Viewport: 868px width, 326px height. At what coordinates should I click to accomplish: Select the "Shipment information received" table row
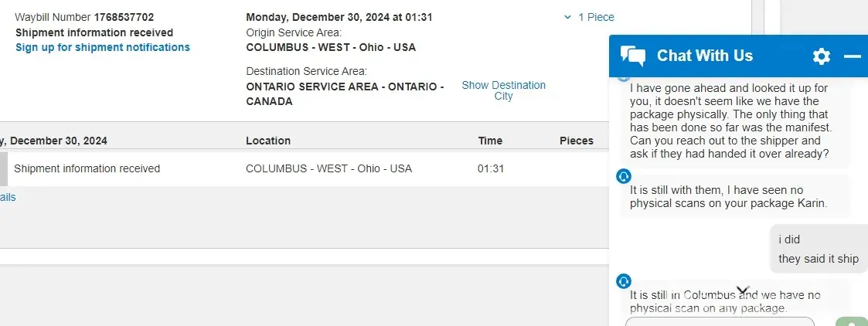[x=87, y=168]
